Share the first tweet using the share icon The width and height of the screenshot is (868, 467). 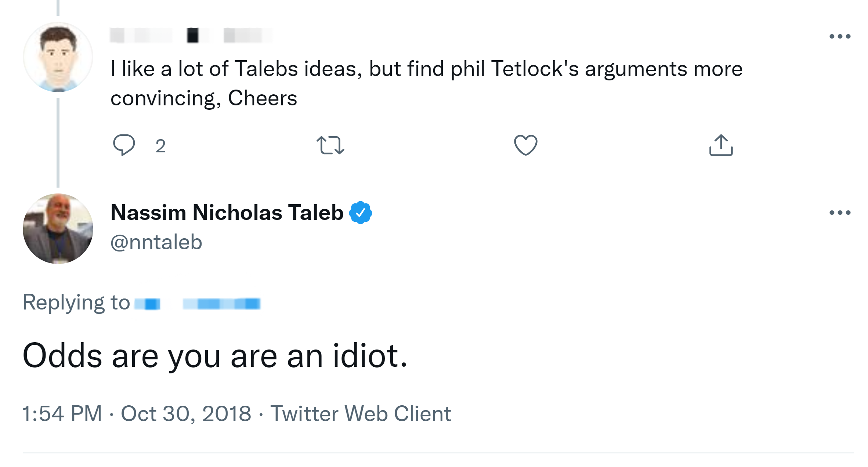click(x=721, y=145)
